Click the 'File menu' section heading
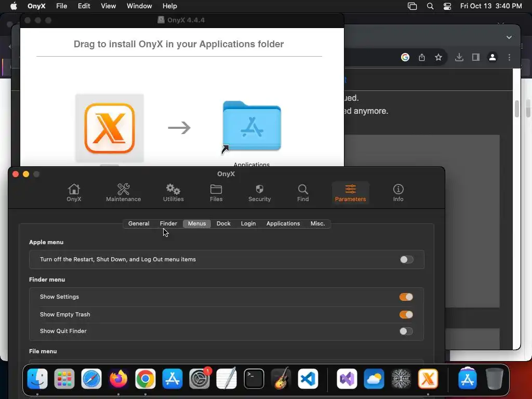This screenshot has width=532, height=399. [x=43, y=351]
